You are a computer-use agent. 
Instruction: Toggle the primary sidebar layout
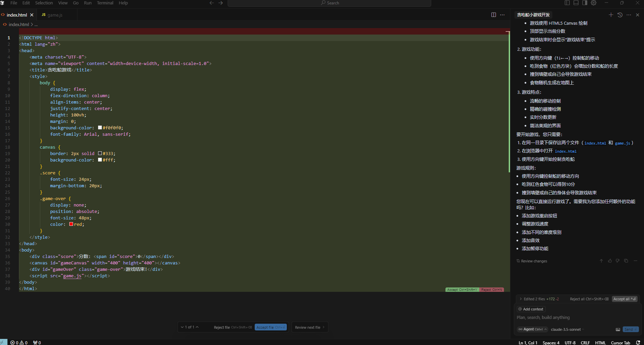pos(567,3)
